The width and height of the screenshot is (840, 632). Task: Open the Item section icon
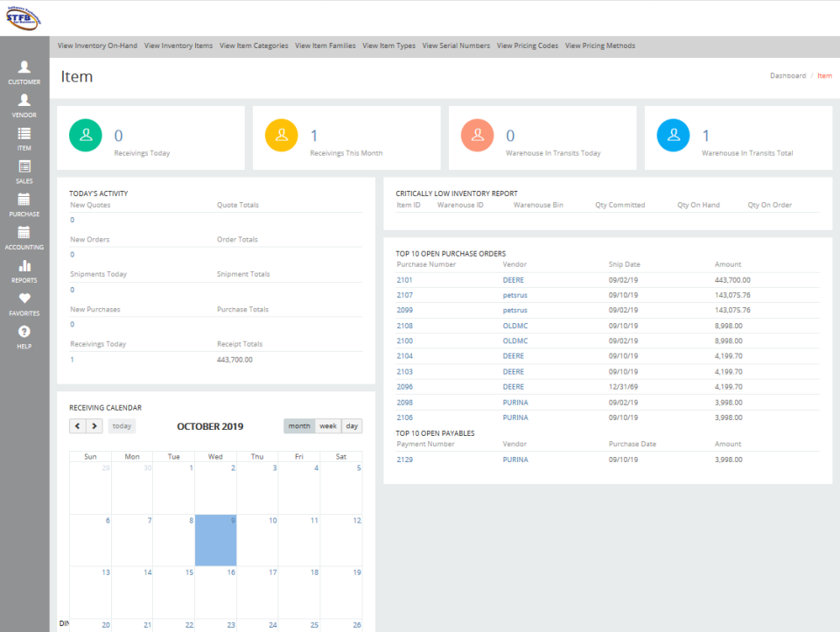[24, 136]
